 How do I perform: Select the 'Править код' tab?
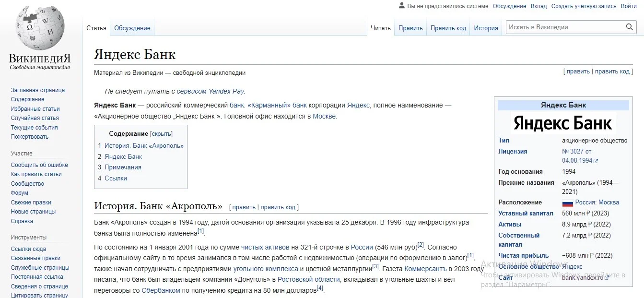[448, 28]
